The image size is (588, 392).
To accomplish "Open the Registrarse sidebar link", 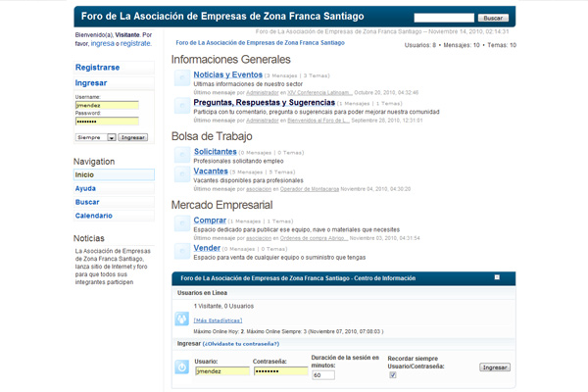I will click(x=97, y=68).
